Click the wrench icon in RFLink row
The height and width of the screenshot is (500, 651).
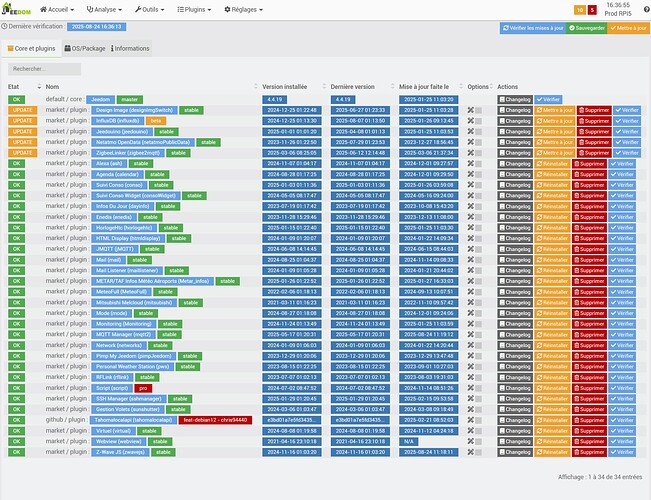[470, 377]
